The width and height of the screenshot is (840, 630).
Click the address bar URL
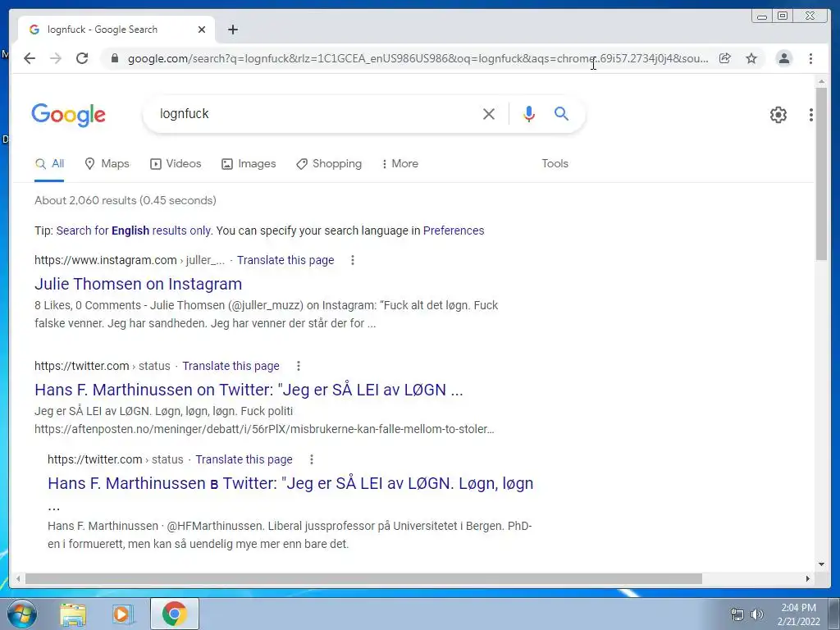418,58
